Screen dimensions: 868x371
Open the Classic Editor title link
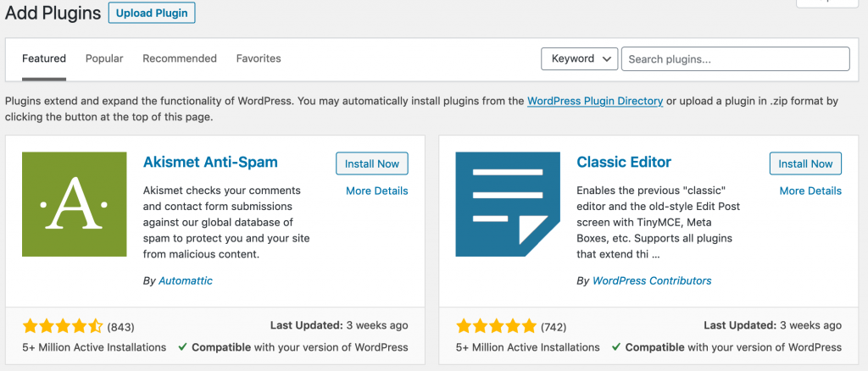point(624,162)
